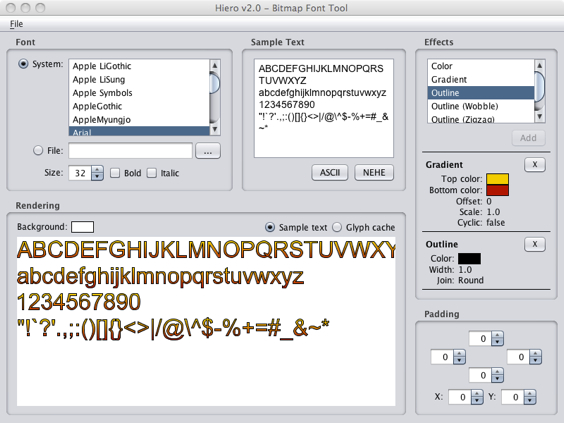
Task: Select the highlighted Outline effect
Action: [481, 93]
